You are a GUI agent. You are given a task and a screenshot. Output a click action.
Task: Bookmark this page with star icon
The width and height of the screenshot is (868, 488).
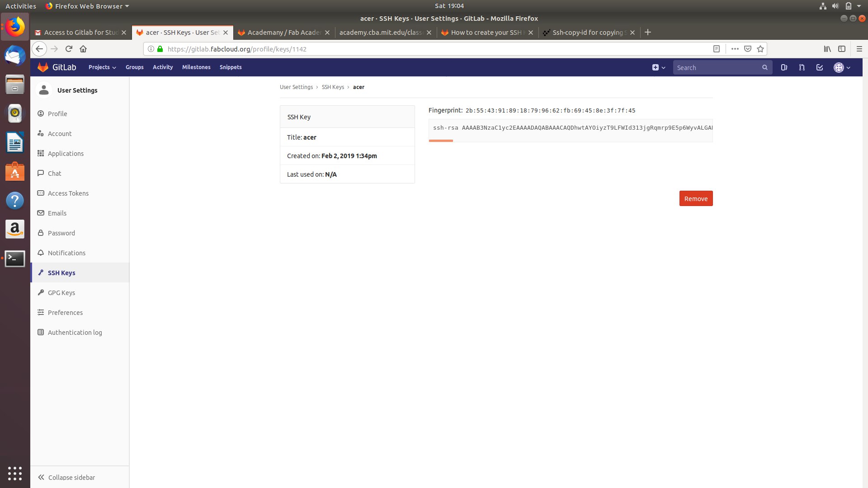coord(760,49)
